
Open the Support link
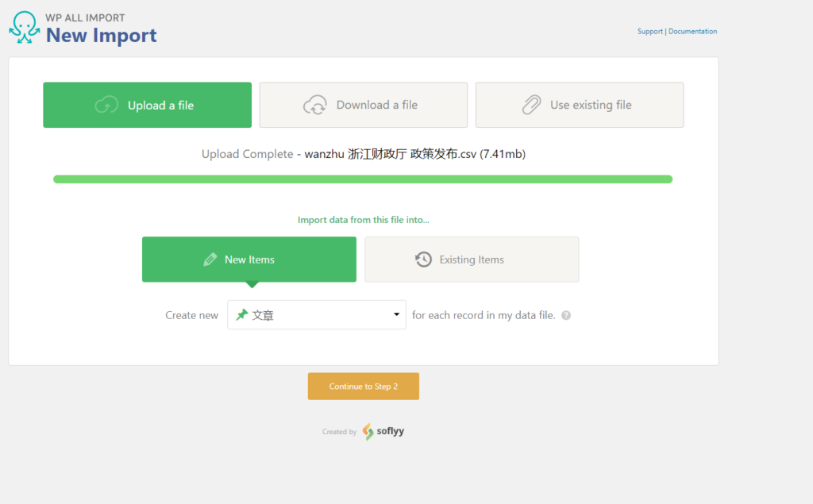point(649,32)
